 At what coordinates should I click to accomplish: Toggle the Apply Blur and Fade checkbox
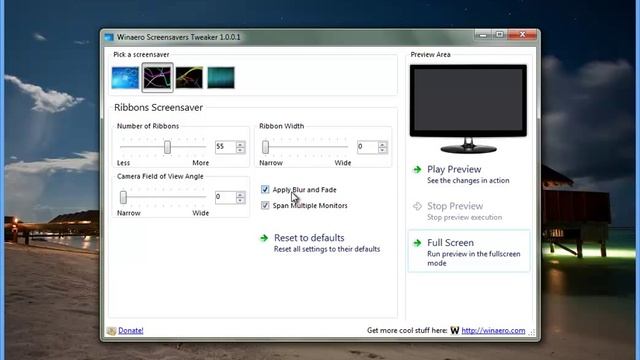(265, 189)
